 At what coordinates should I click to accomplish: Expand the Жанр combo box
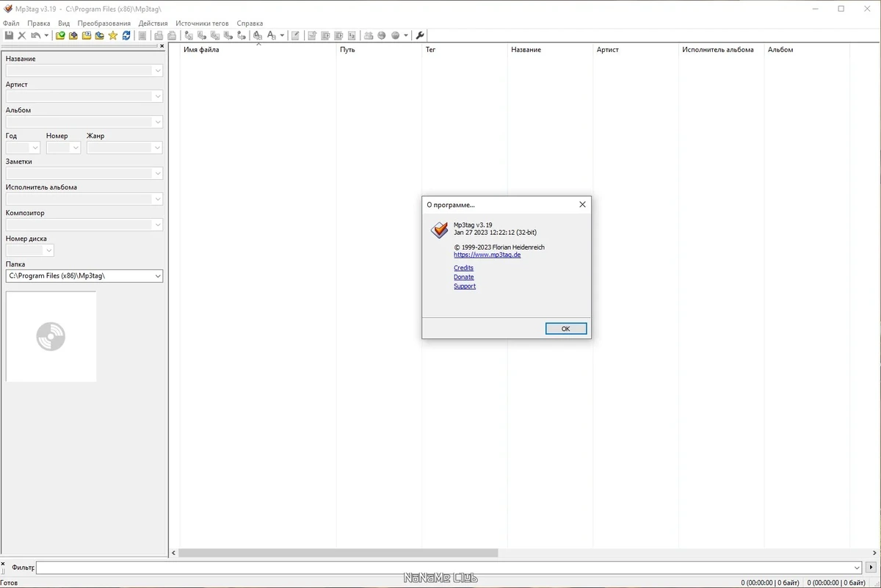(x=157, y=148)
